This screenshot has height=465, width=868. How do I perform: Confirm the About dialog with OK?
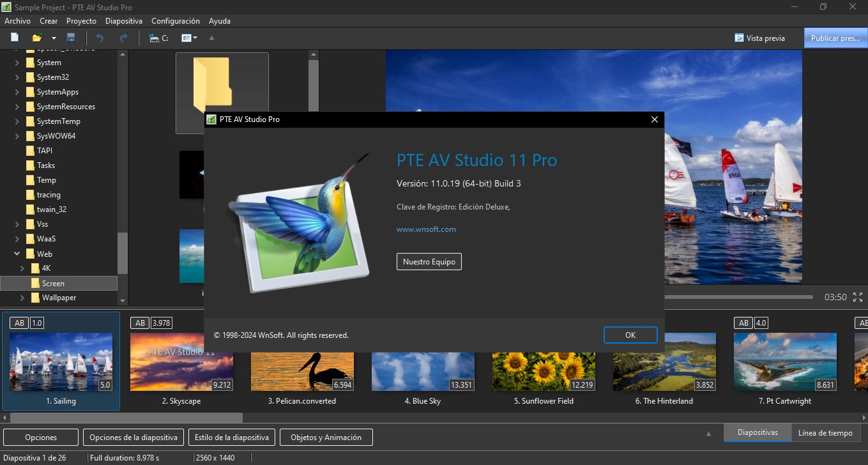(x=630, y=334)
